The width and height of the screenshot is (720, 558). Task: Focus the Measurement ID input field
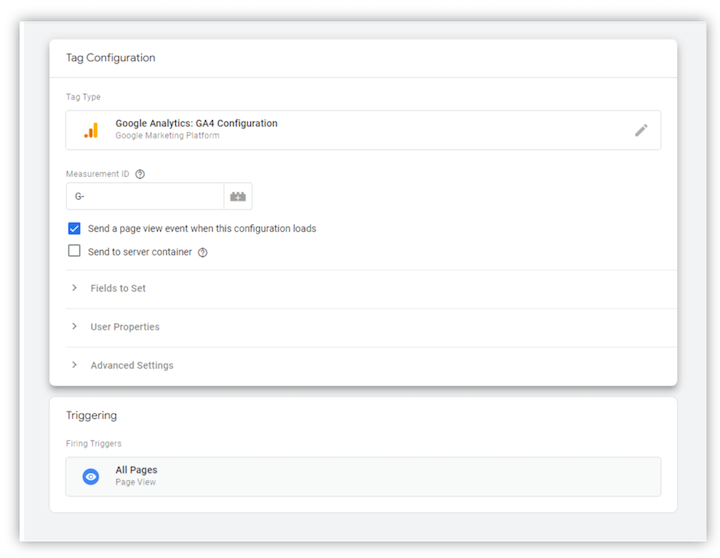click(145, 197)
